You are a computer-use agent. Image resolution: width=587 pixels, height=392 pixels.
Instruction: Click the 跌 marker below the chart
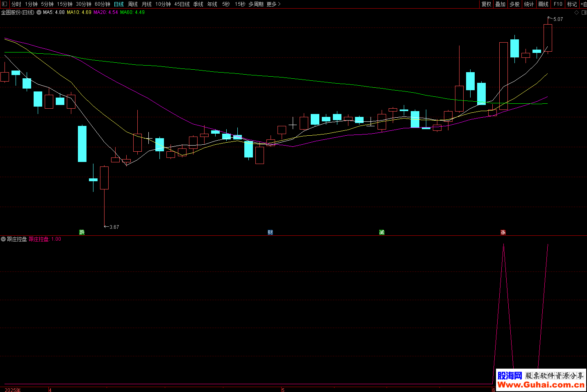[x=82, y=232]
